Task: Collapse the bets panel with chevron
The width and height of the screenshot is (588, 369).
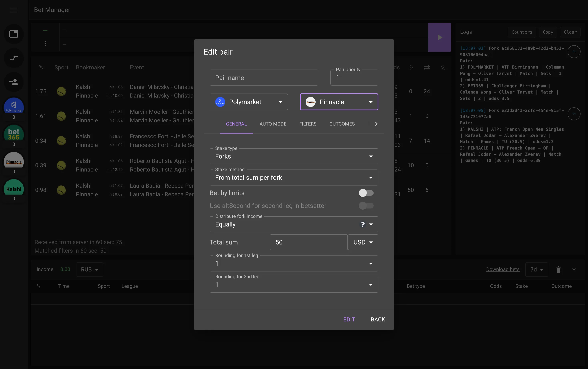Action: click(574, 269)
